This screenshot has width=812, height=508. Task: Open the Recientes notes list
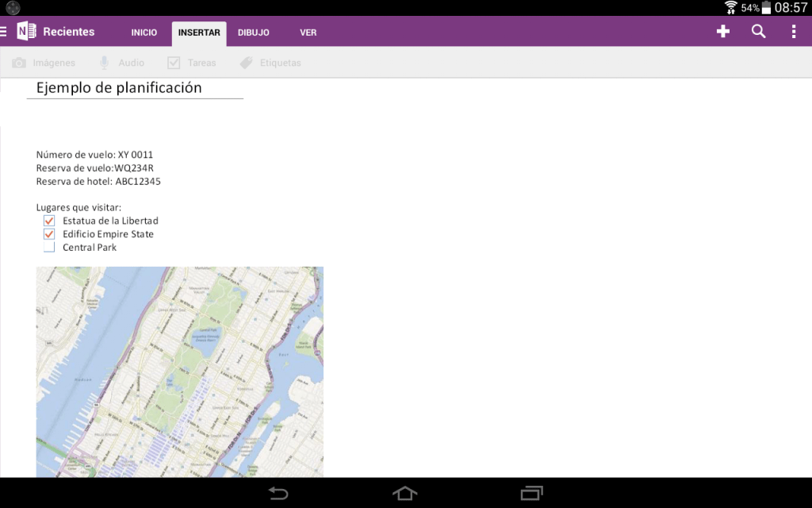[x=69, y=32]
